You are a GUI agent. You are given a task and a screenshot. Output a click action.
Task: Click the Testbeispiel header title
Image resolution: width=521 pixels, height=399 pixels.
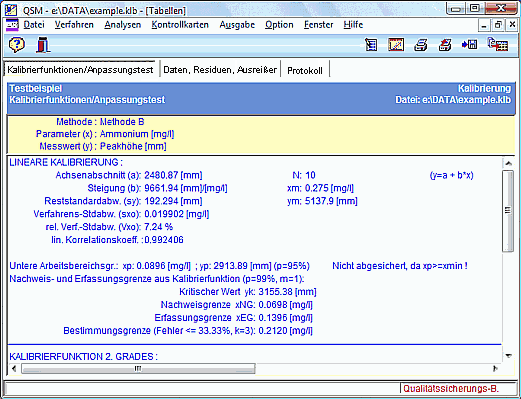coord(35,88)
